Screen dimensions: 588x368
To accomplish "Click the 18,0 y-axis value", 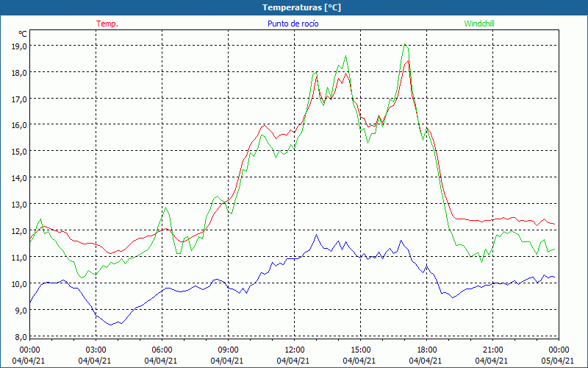I will tap(19, 72).
